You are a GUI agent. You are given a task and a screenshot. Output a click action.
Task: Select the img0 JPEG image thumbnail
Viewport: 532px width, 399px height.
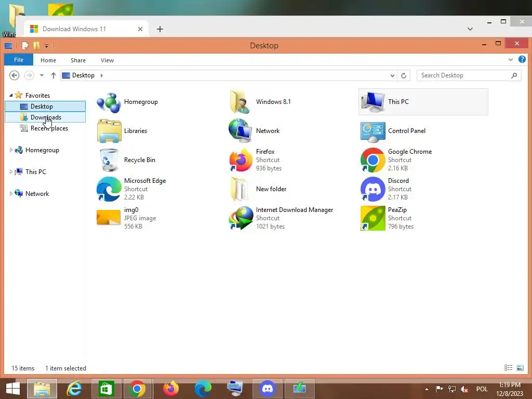(x=109, y=218)
